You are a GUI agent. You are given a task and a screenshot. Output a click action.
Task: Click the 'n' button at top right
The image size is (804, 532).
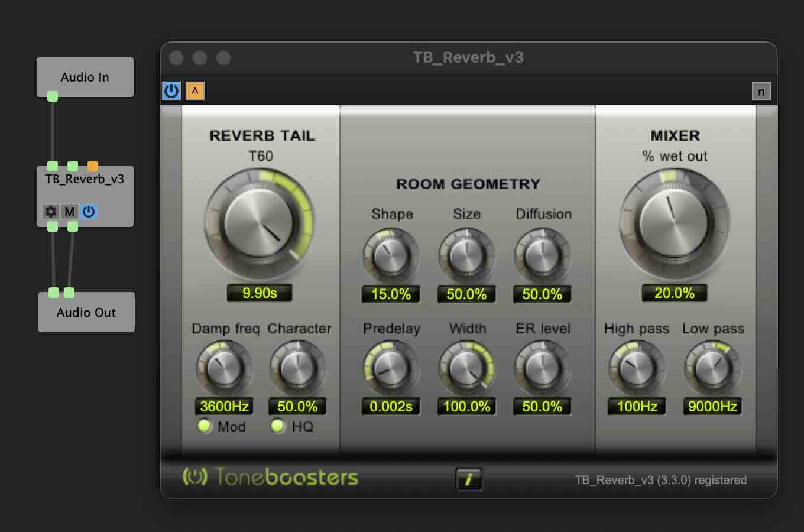pyautogui.click(x=761, y=92)
